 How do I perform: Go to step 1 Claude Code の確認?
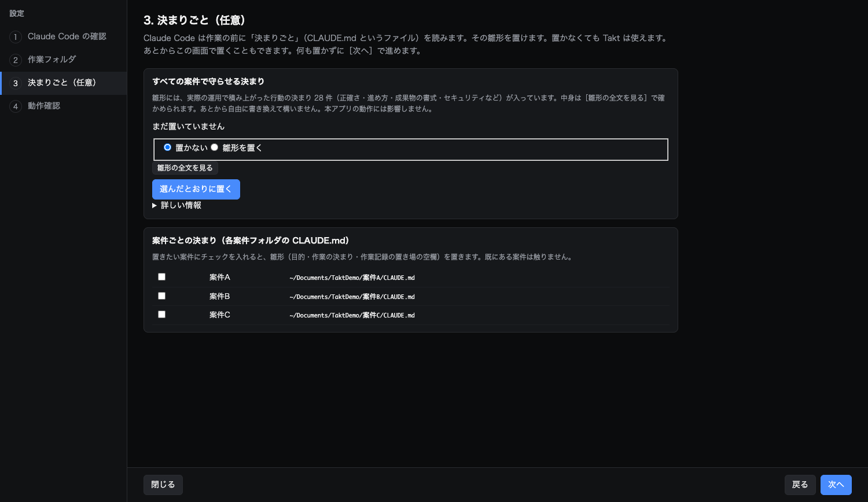64,36
